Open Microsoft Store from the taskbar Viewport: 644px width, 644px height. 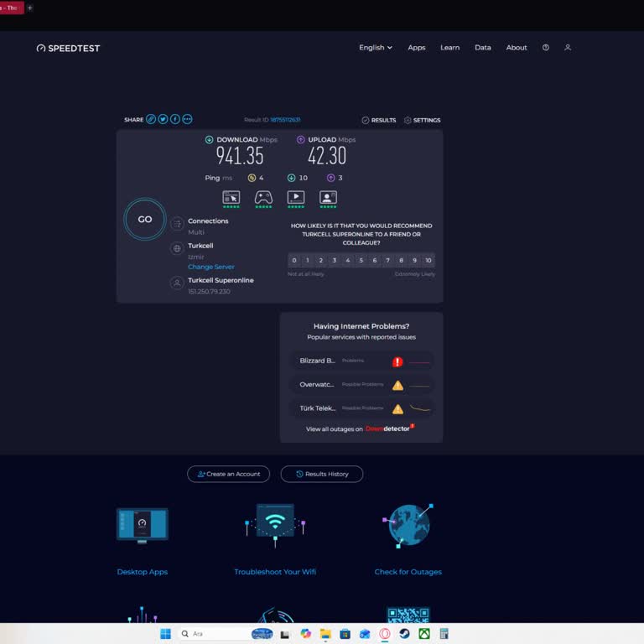click(x=345, y=634)
